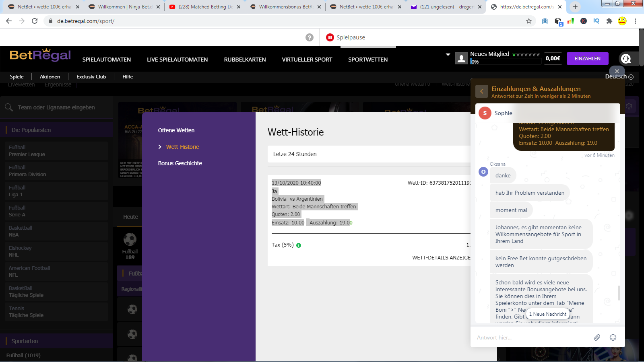The width and height of the screenshot is (644, 362).
Task: Select Fußball Serie A
Action: coord(56,211)
